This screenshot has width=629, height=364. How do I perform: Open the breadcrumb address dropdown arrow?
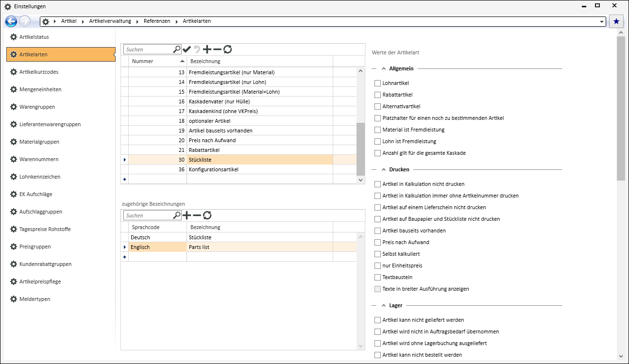(602, 22)
